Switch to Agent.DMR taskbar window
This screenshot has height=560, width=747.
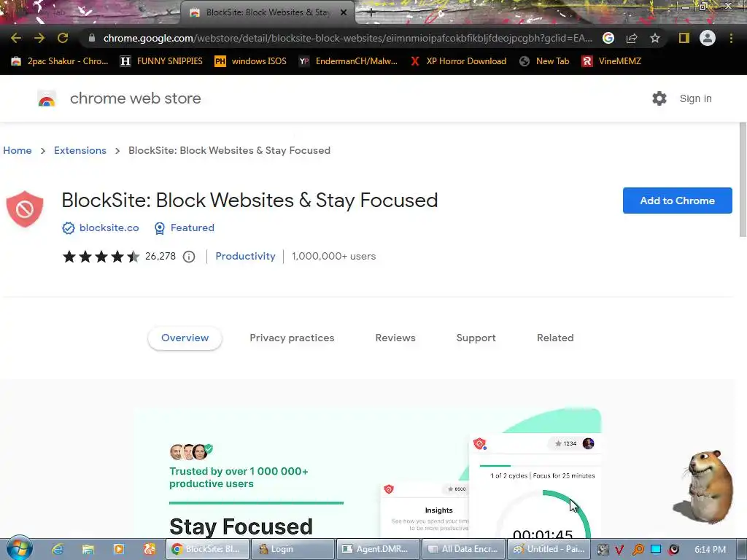378,549
